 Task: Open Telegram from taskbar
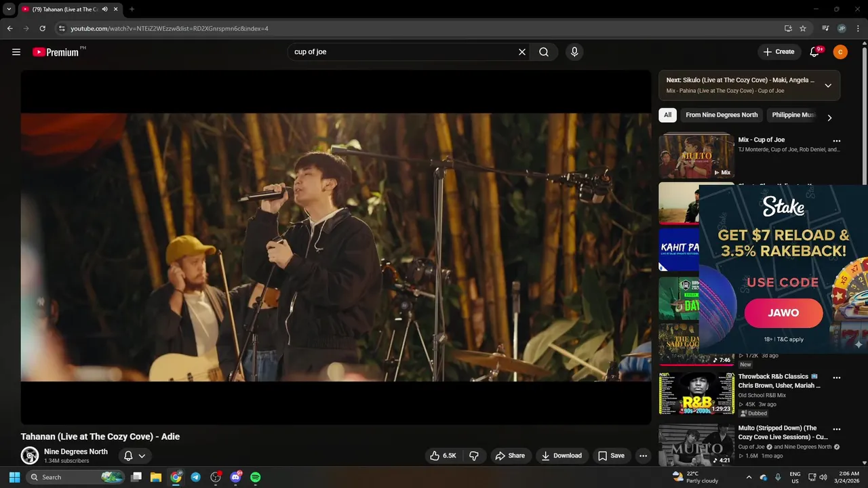coord(195,477)
